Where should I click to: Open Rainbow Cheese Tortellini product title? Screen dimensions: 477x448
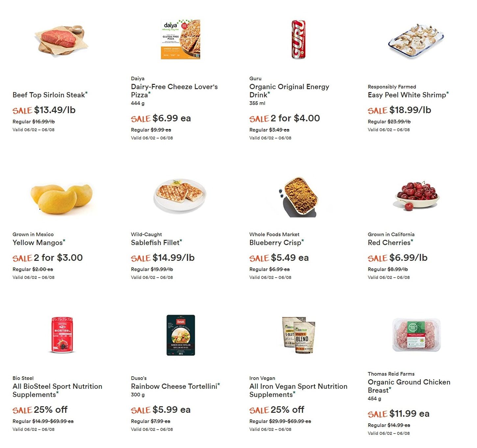[x=175, y=386]
